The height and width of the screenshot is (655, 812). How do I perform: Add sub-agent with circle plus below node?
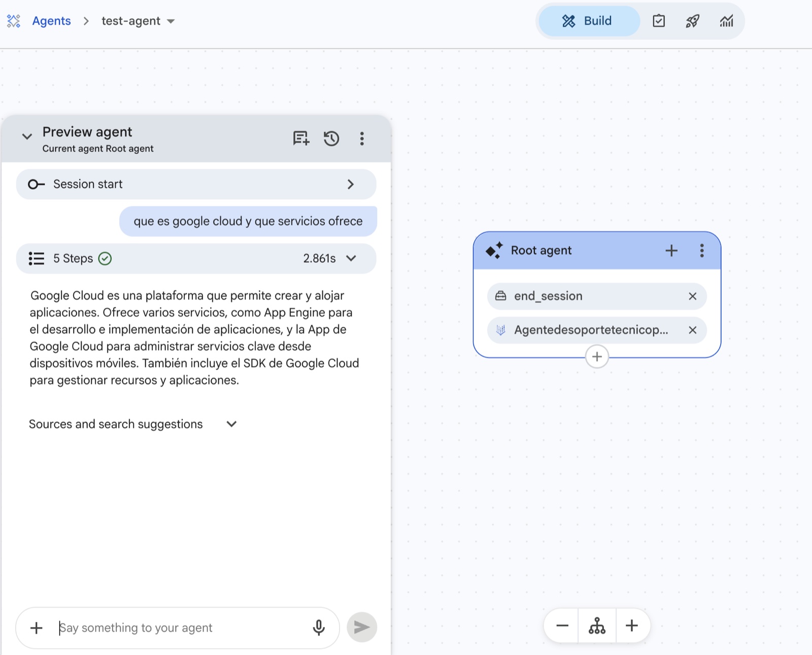pyautogui.click(x=597, y=357)
